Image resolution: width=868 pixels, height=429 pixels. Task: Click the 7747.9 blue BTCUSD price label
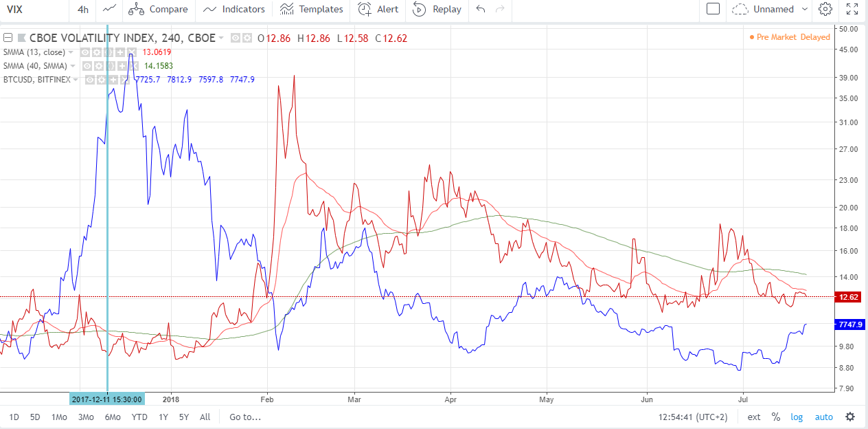click(850, 324)
